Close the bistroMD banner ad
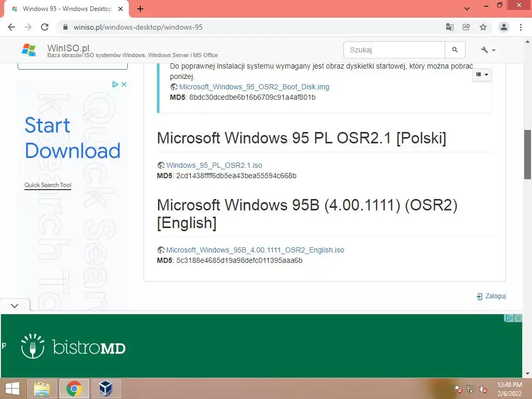Screen dimensions: 532x399 [x=518, y=318]
